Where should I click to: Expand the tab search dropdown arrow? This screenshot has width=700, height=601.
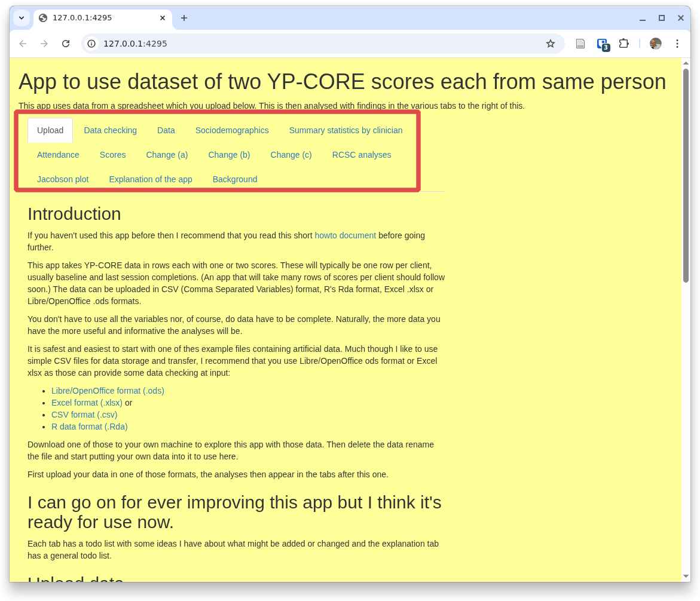22,18
